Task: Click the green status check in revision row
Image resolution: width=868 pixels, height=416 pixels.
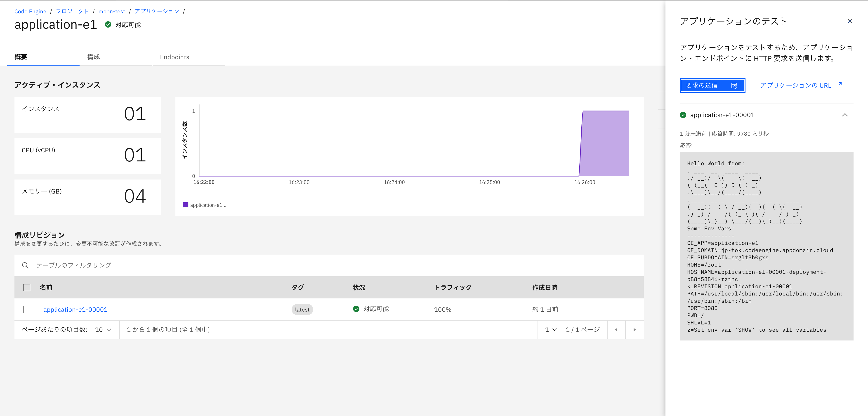Action: tap(356, 309)
